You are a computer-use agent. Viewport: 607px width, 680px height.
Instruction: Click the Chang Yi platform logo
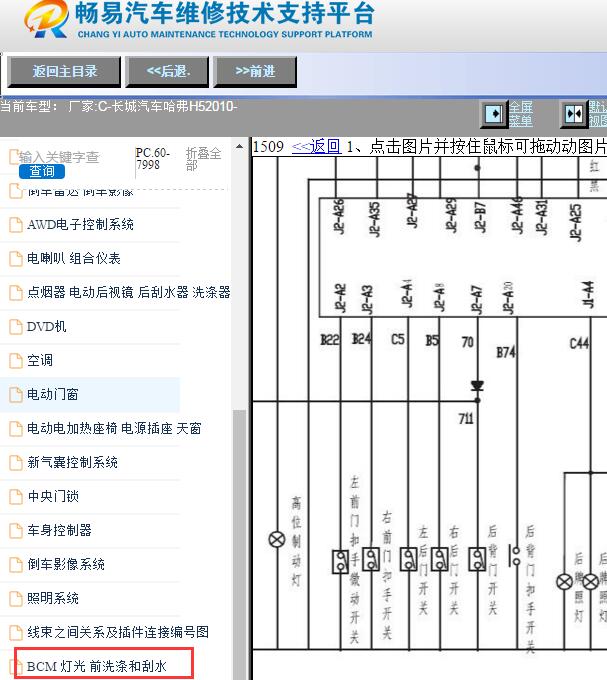(x=46, y=20)
